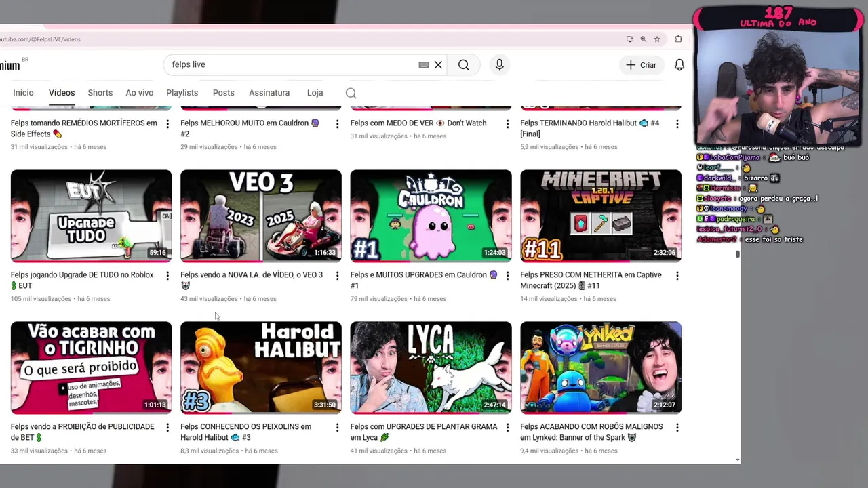Open the notifications bell
This screenshot has height=488, width=868.
pyautogui.click(x=679, y=65)
